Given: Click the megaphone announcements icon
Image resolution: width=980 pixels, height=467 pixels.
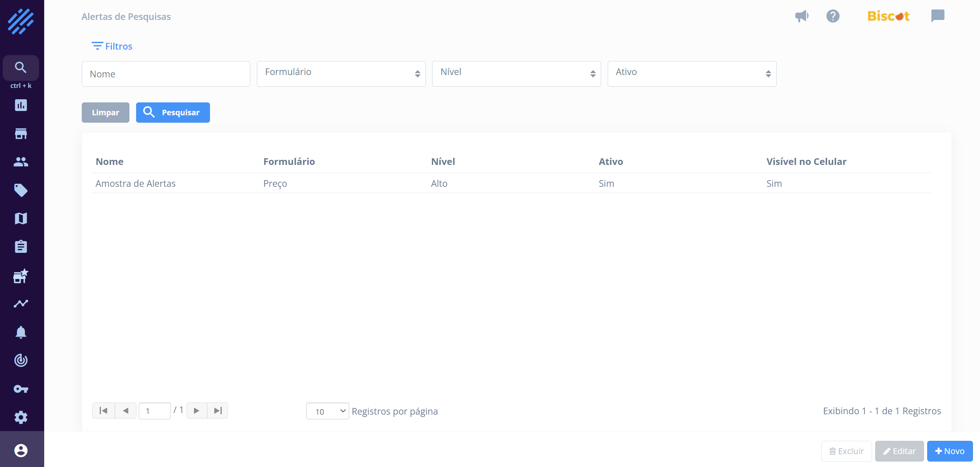Looking at the screenshot, I should (802, 16).
